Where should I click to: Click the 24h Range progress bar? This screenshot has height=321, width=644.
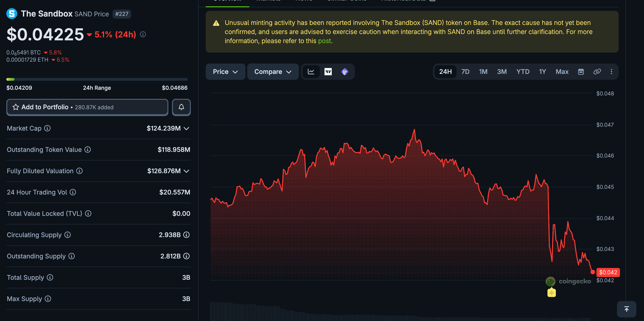click(x=97, y=79)
